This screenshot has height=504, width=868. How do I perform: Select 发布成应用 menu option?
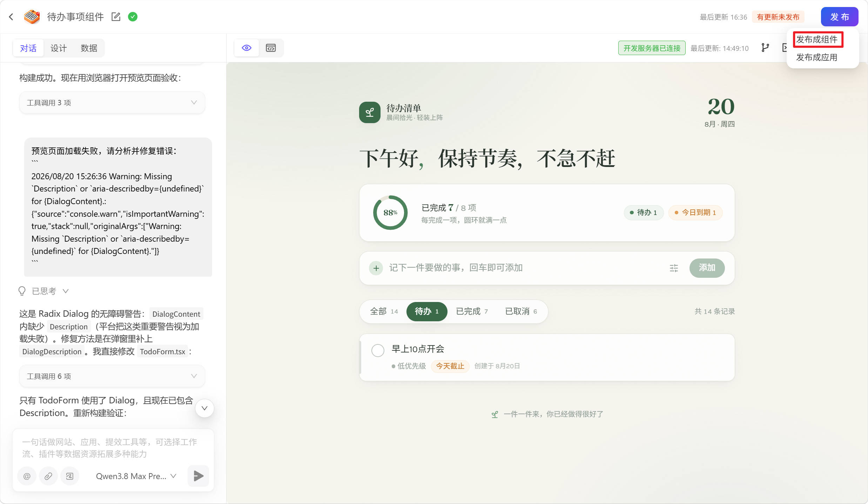pyautogui.click(x=817, y=57)
